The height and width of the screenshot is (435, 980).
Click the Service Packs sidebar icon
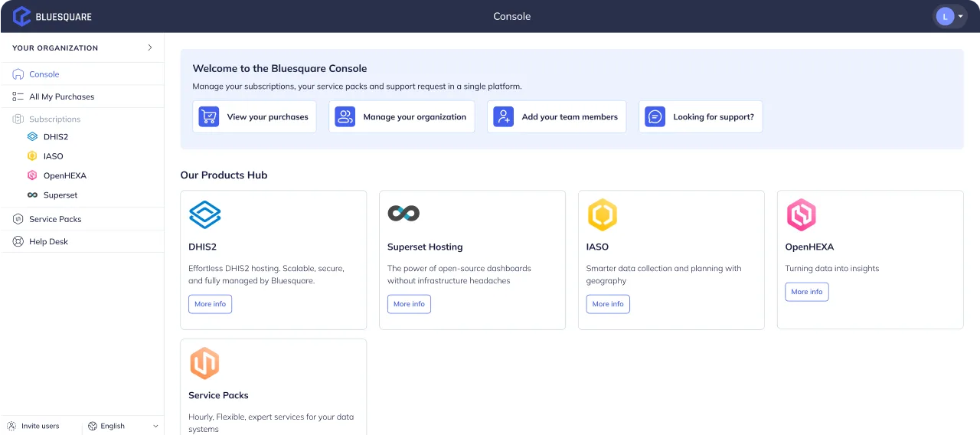[x=18, y=219]
